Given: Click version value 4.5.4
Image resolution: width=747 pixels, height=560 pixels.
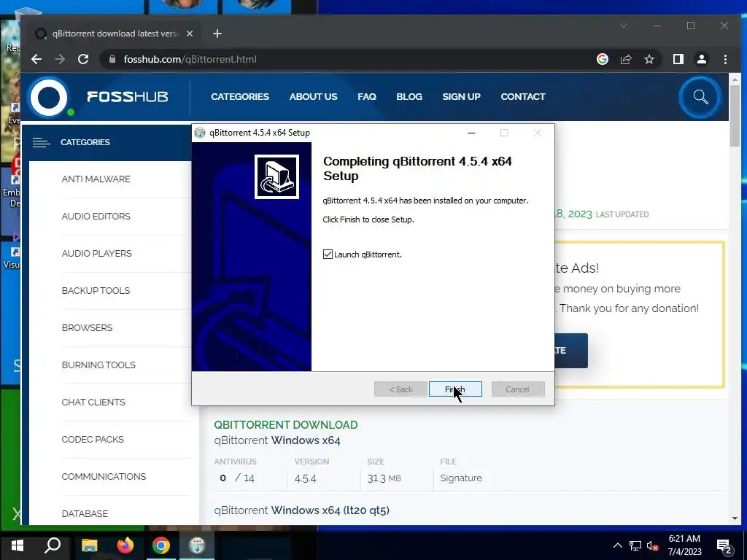Looking at the screenshot, I should [x=306, y=478].
